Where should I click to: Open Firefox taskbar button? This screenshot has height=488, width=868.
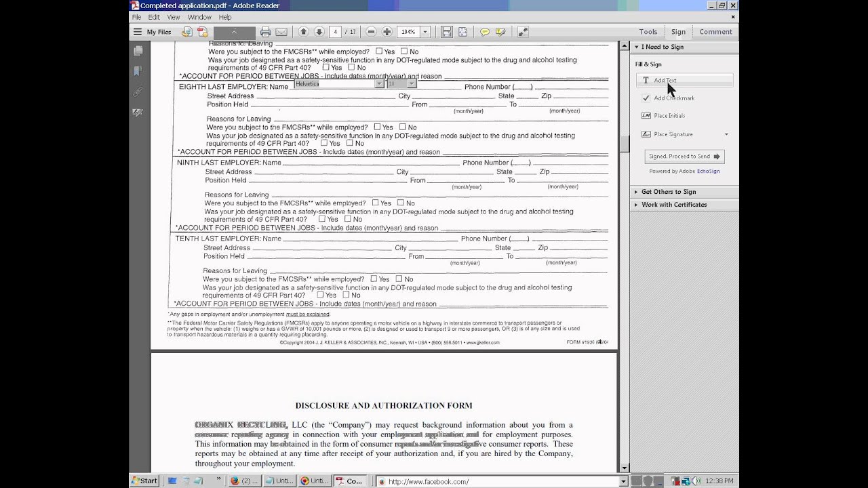243,481
